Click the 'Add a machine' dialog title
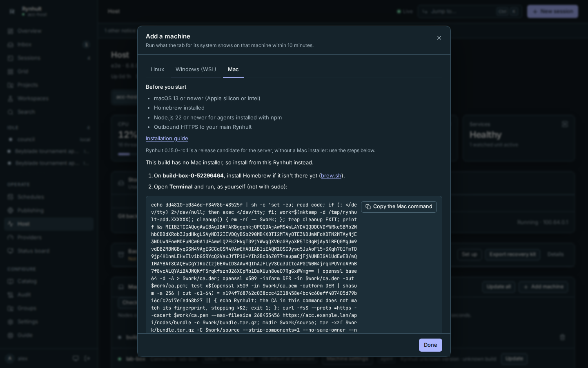The height and width of the screenshot is (368, 588). (x=168, y=36)
